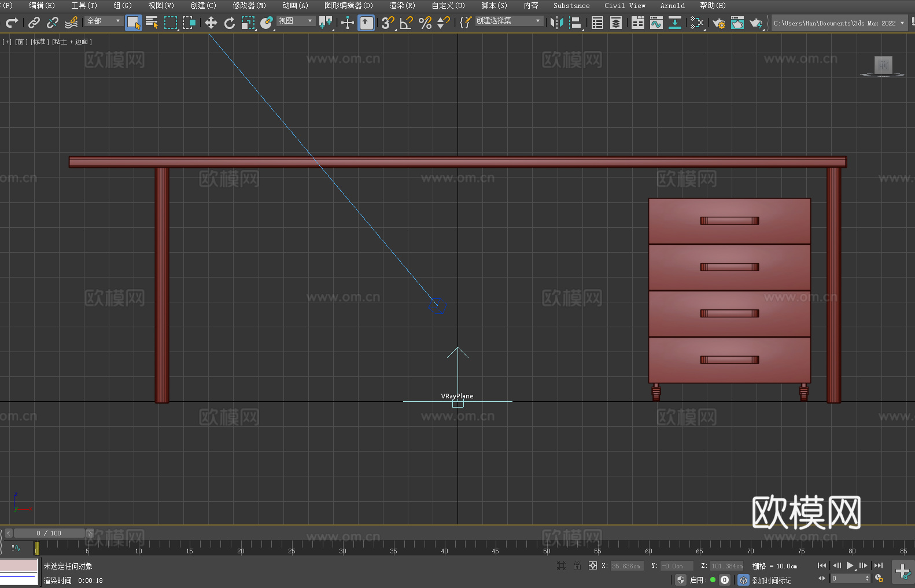Play the animation

pos(850,565)
